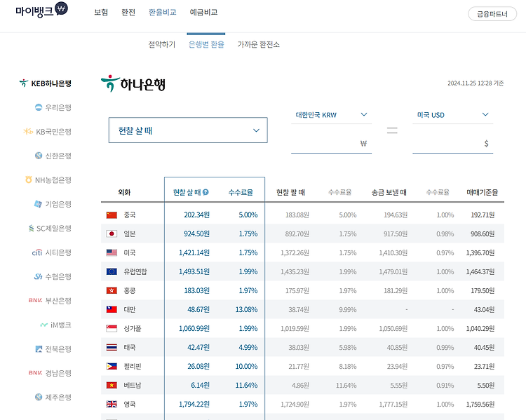This screenshot has height=420, width=526.
Task: Select 우리은행 in bank list
Action: [53, 107]
